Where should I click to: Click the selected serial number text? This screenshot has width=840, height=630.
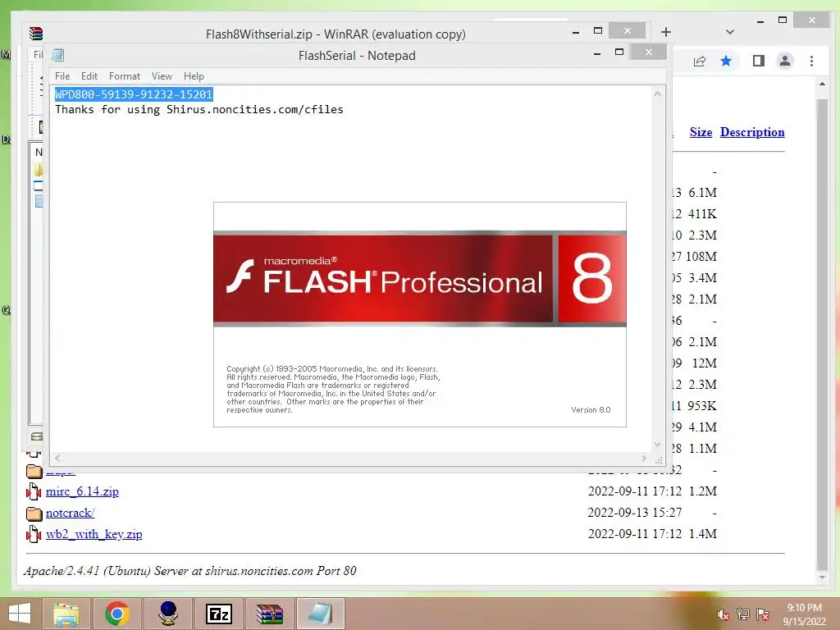[x=134, y=94]
